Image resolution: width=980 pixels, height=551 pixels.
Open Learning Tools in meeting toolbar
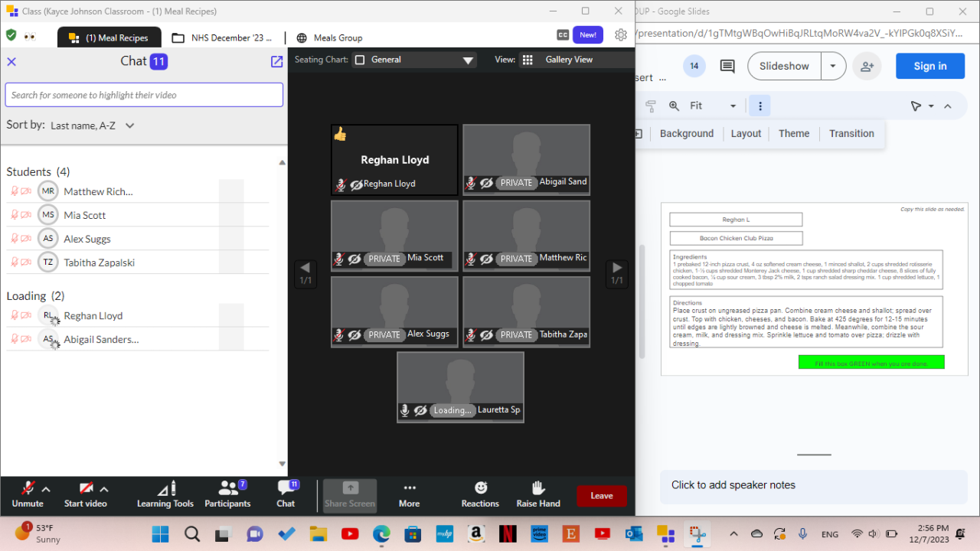[x=165, y=494]
